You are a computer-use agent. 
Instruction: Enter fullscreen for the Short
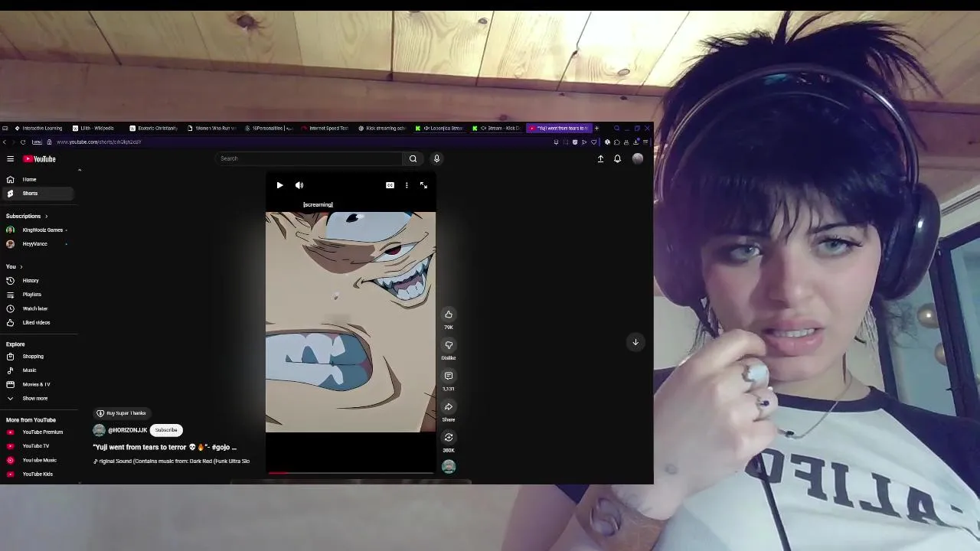click(x=423, y=185)
